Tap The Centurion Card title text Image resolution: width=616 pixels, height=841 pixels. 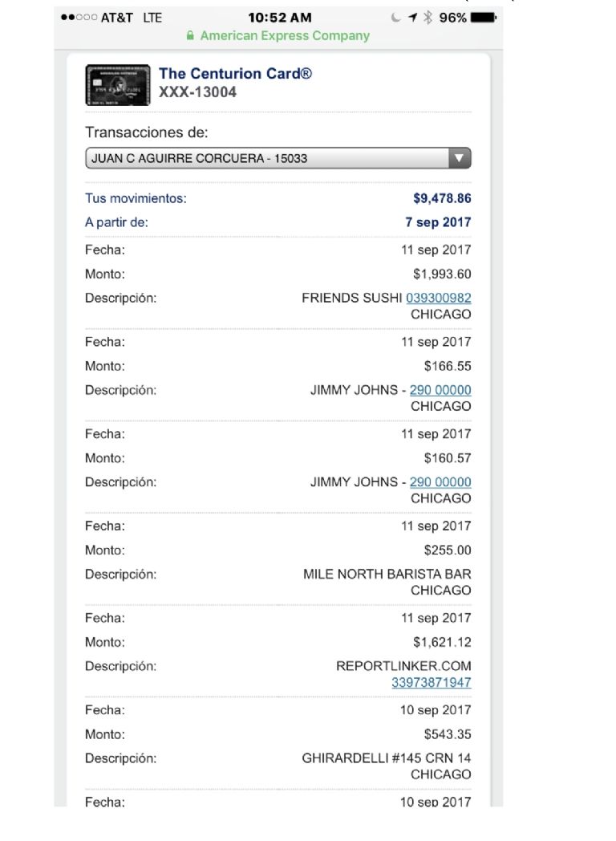click(x=235, y=74)
